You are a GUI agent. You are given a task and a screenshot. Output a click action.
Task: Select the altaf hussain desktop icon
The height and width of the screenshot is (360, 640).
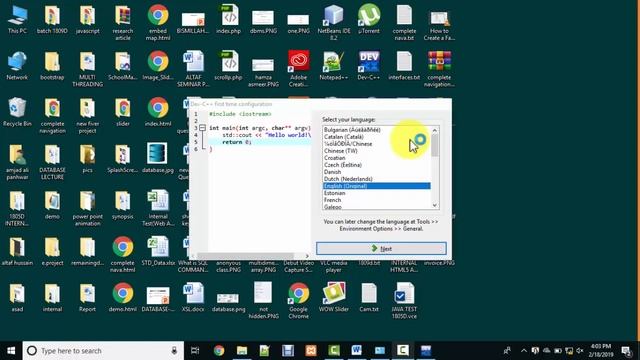click(x=17, y=251)
